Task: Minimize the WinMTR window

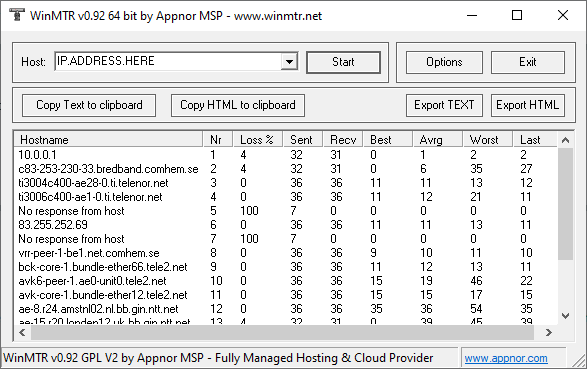Action: click(x=472, y=15)
